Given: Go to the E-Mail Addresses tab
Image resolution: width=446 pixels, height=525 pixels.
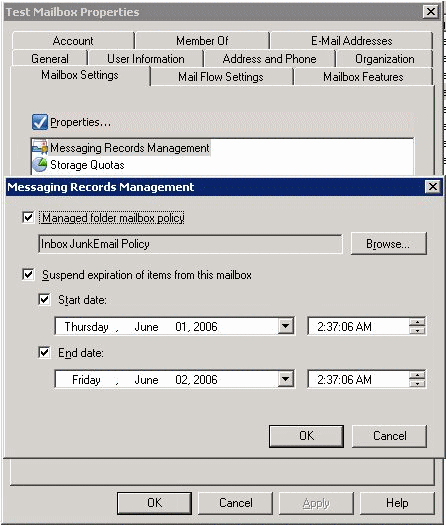Looking at the screenshot, I should [351, 41].
